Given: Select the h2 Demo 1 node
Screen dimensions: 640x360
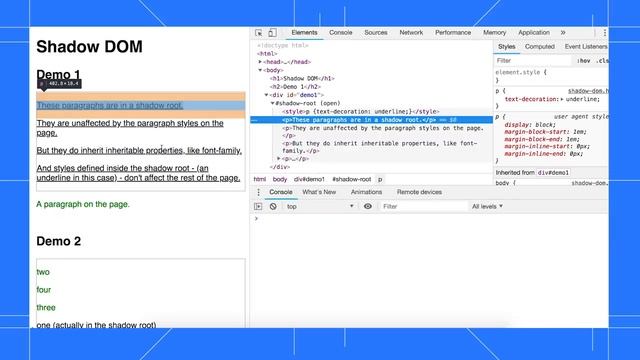Looking at the screenshot, I should (x=295, y=87).
